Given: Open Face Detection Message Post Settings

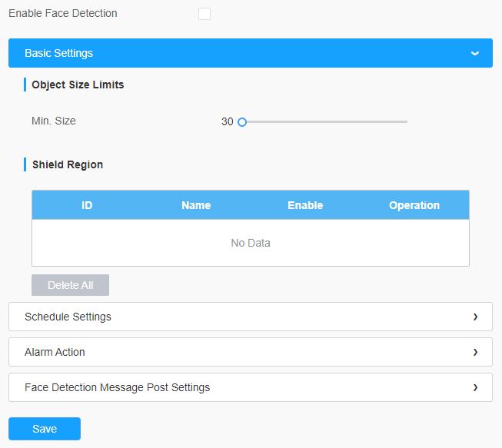Looking at the screenshot, I should pyautogui.click(x=251, y=387).
